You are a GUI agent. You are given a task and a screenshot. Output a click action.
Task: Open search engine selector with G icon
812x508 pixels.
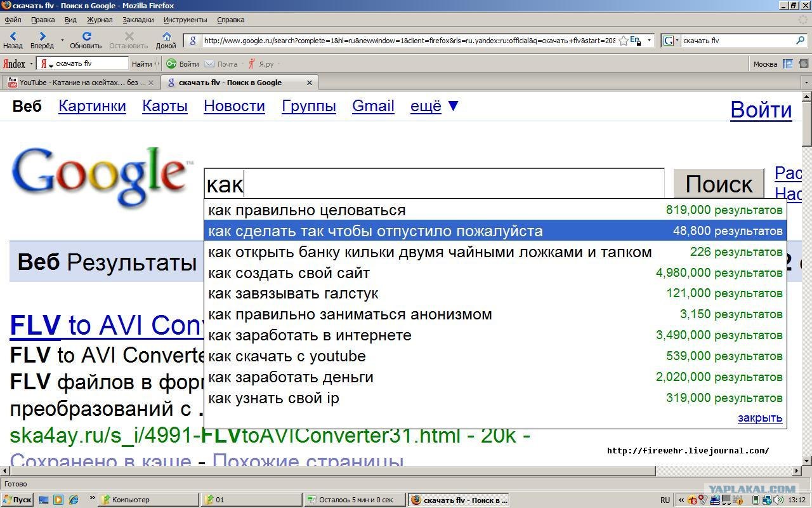[x=671, y=41]
